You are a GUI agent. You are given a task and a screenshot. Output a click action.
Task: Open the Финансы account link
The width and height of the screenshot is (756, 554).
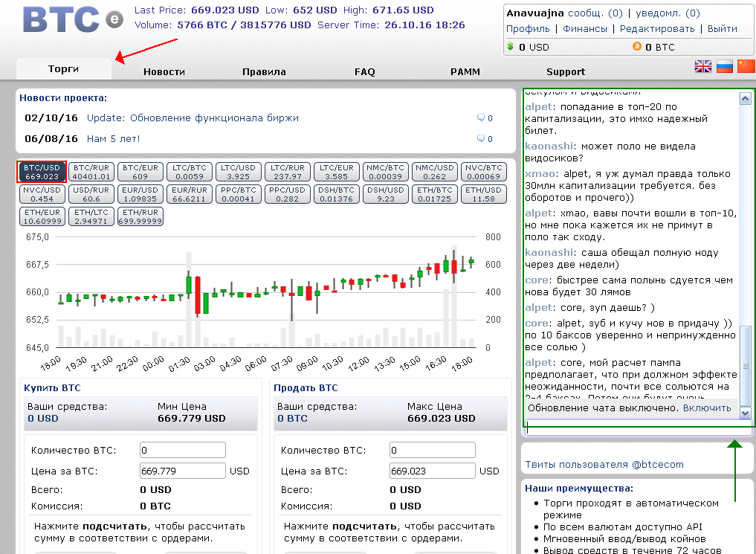584,28
